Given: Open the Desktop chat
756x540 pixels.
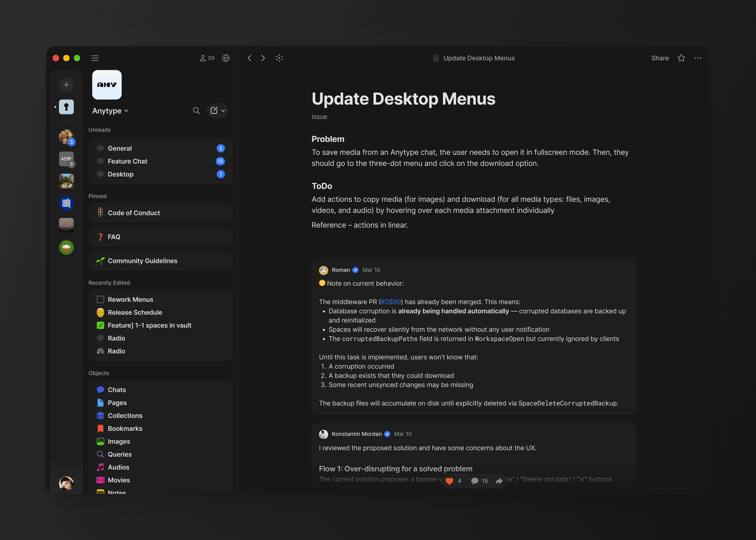Looking at the screenshot, I should click(x=160, y=174).
